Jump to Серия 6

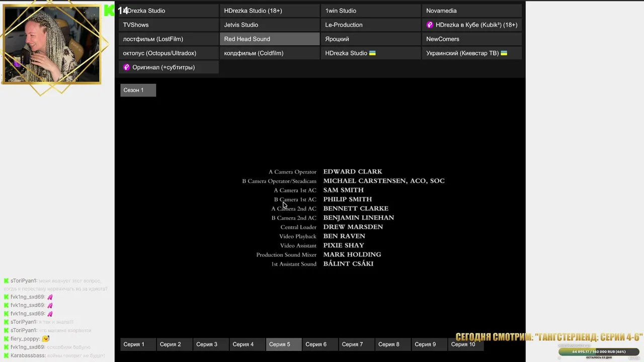(x=319, y=344)
